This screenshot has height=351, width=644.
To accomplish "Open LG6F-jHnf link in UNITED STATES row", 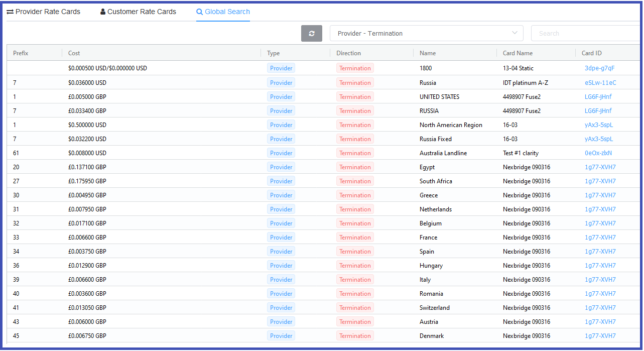I will pyautogui.click(x=598, y=97).
